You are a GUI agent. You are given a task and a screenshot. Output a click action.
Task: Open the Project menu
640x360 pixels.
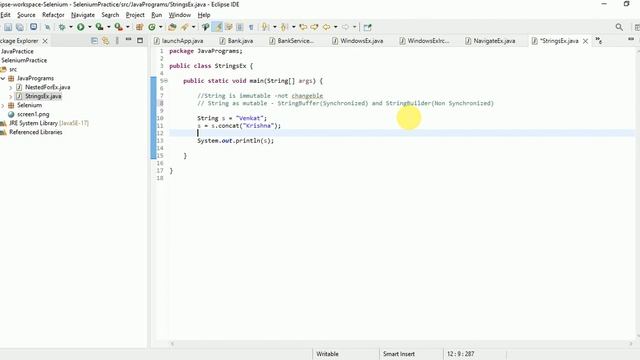pos(135,15)
